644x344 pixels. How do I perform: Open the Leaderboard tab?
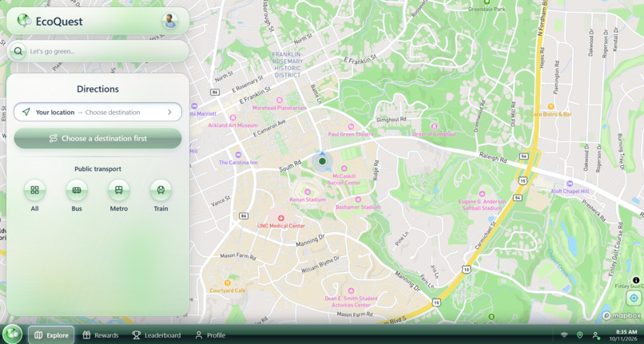tap(157, 335)
